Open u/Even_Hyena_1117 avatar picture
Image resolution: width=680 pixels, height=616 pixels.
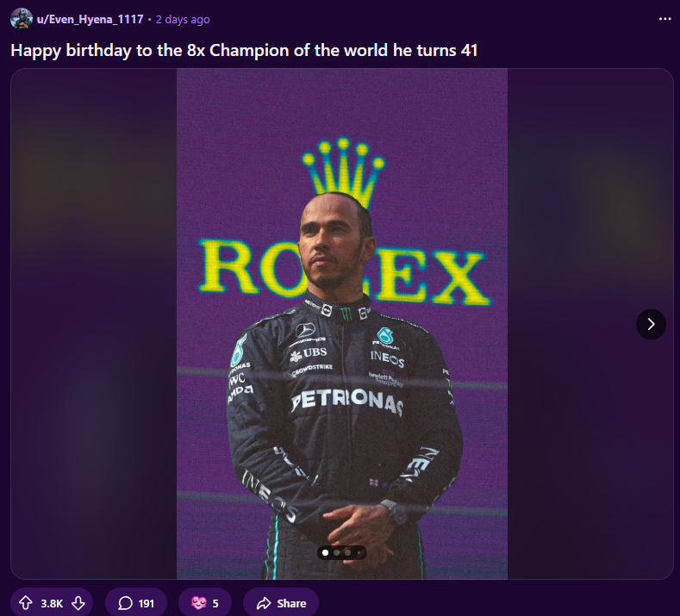22,19
